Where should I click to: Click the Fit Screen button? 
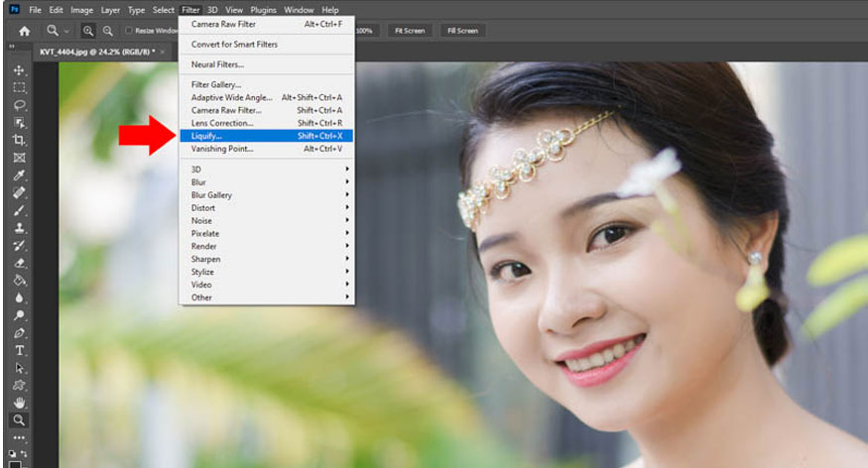[x=410, y=31]
